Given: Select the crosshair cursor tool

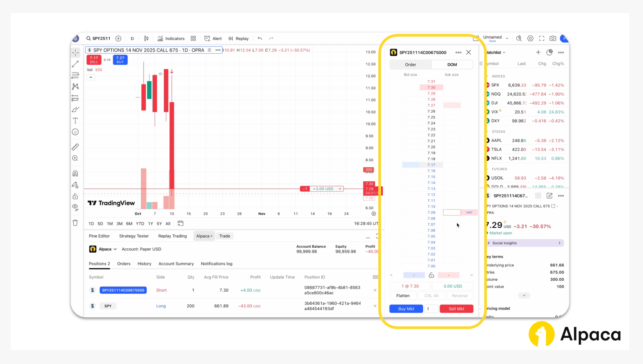Looking at the screenshot, I should coord(75,53).
